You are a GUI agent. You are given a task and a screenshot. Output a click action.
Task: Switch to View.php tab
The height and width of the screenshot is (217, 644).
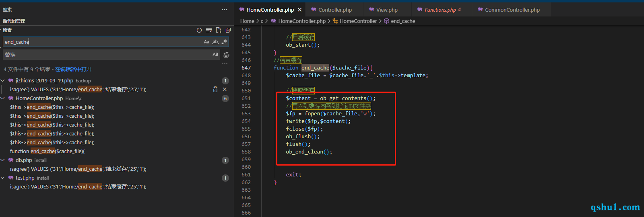387,10
